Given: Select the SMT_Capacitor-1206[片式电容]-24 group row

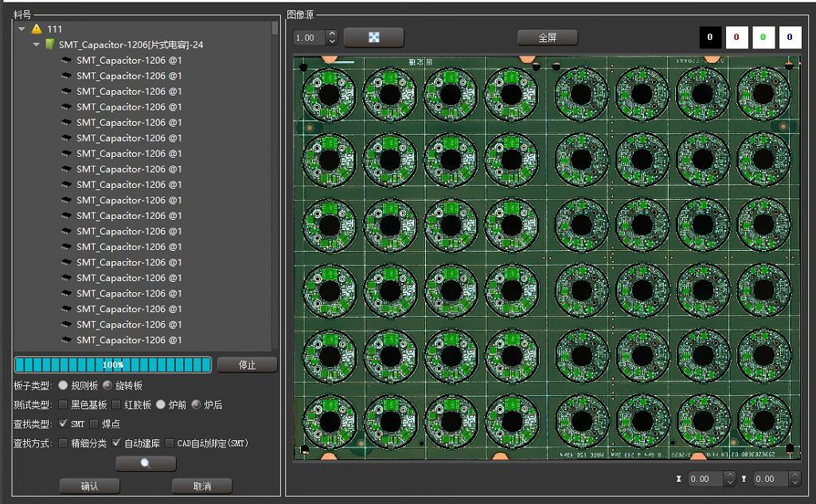Looking at the screenshot, I should point(131,45).
